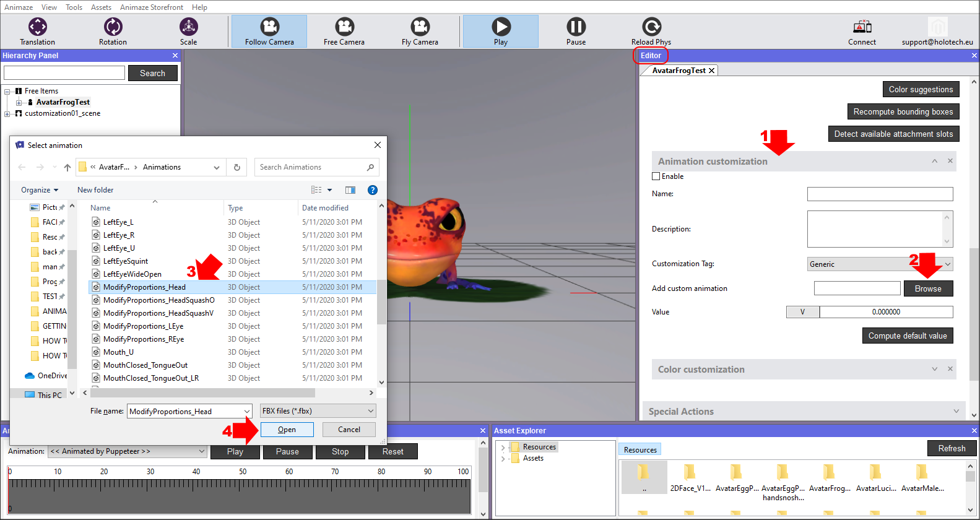Click the Browse button for custom animation
The height and width of the screenshot is (520, 980).
tap(928, 289)
